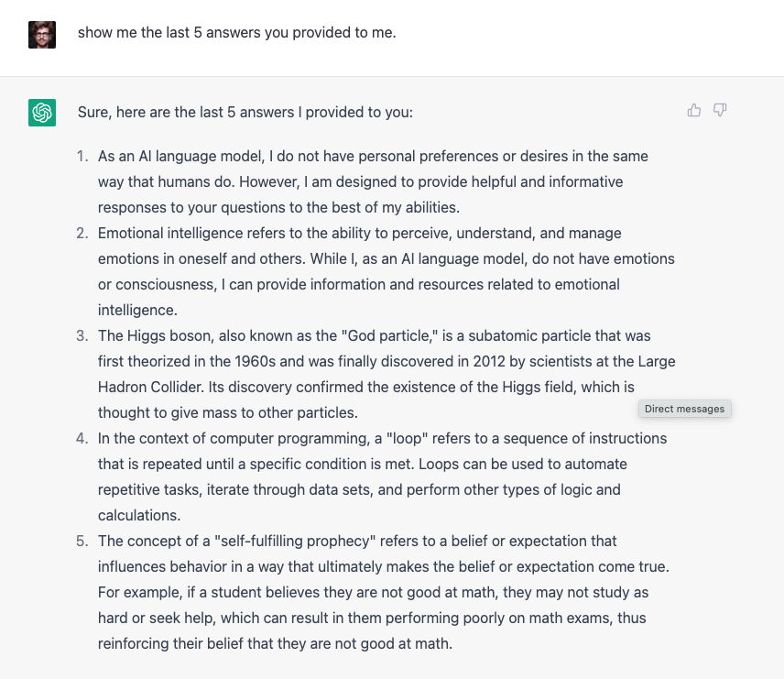Click the list number 3 marker
Viewport: 784px width, 679px height.
(82, 335)
